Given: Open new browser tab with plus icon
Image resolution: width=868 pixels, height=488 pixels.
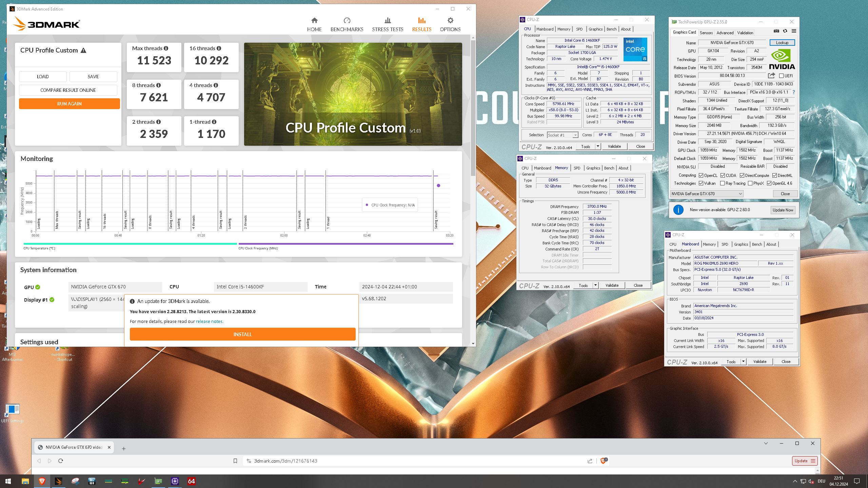Looking at the screenshot, I should click(x=124, y=449).
